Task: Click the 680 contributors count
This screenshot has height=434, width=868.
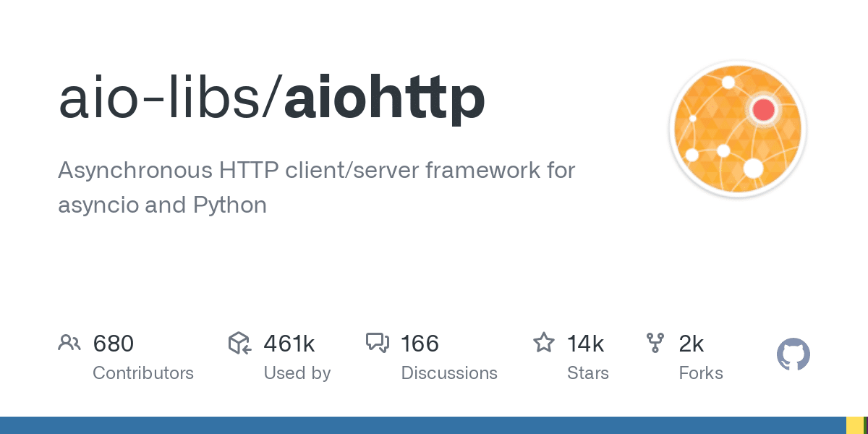Action: [x=114, y=344]
